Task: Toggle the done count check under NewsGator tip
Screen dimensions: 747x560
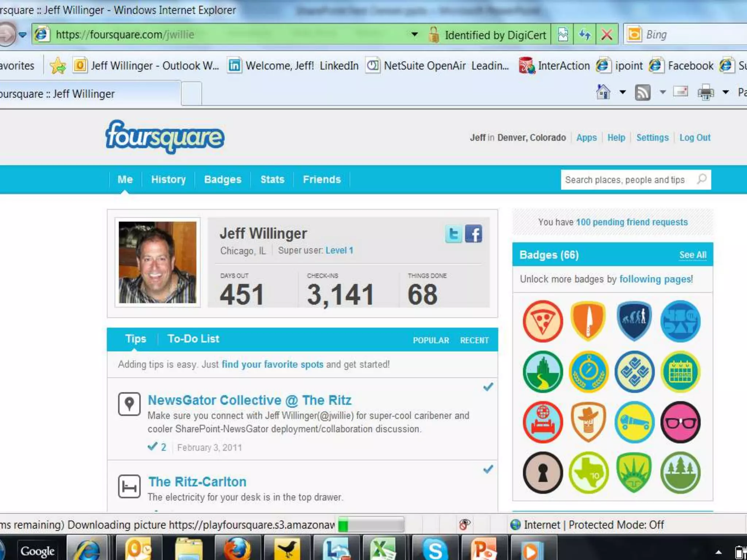Action: point(153,447)
